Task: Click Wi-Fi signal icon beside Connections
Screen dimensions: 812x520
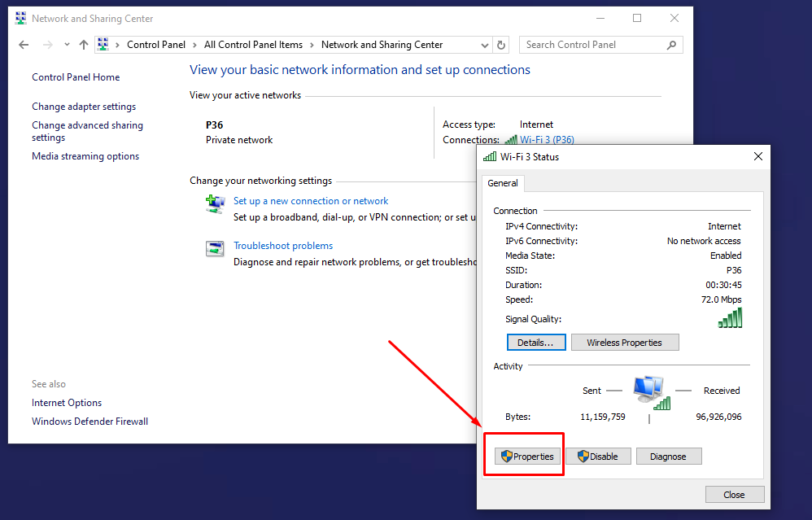Action: (x=511, y=139)
